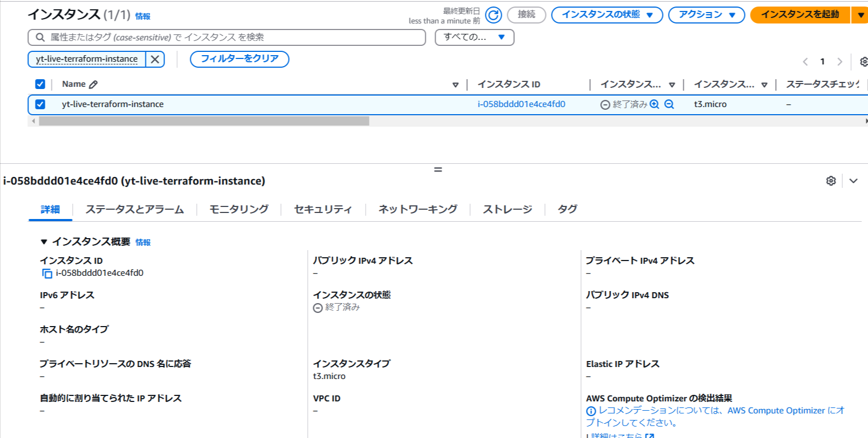Image resolution: width=868 pixels, height=438 pixels.
Task: Click the yt-live-terraform-instance name cell
Action: [x=113, y=104]
